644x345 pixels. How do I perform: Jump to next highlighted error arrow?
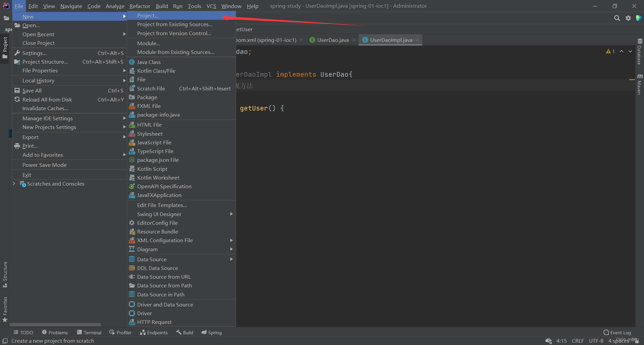630,51
